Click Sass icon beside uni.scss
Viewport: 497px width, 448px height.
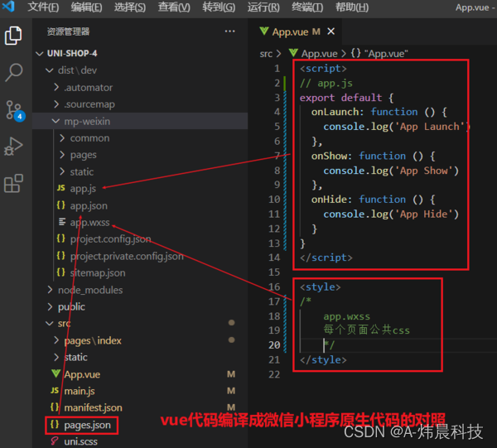55,441
